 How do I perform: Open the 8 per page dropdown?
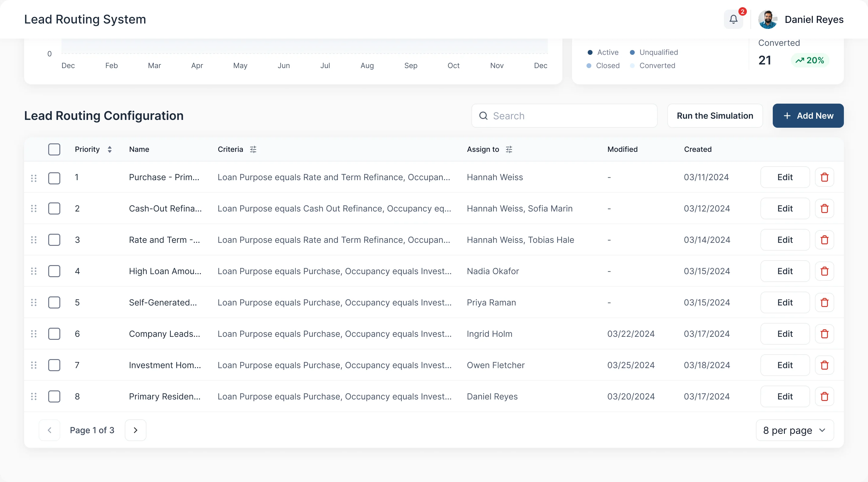pyautogui.click(x=794, y=430)
